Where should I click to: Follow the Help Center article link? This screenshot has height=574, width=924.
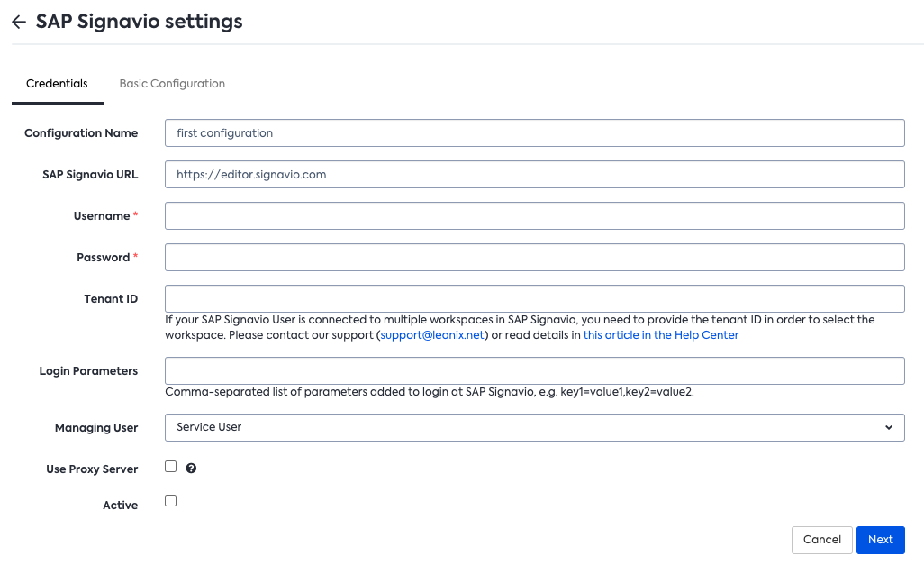(661, 335)
